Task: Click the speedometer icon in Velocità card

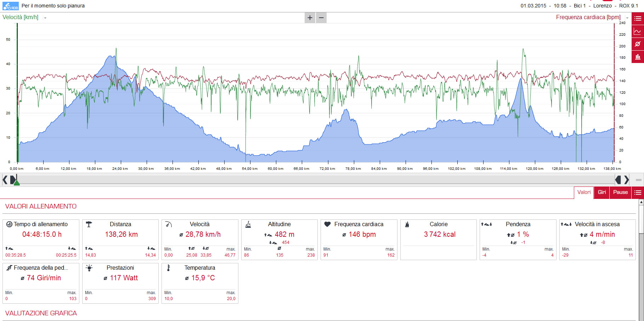Action: 169,224
